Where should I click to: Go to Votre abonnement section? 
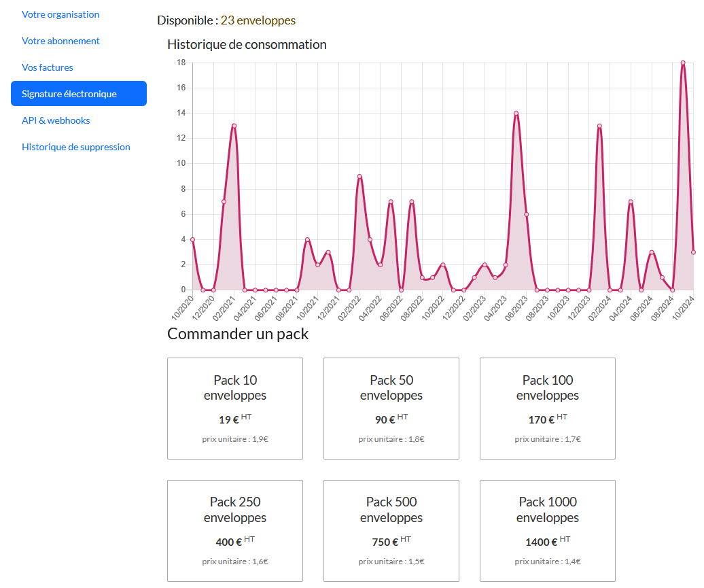[x=60, y=41]
